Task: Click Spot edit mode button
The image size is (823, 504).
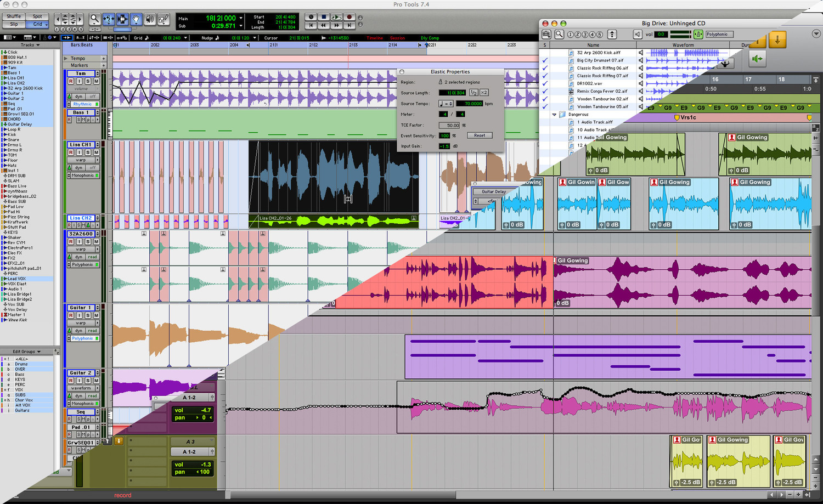Action: 36,17
